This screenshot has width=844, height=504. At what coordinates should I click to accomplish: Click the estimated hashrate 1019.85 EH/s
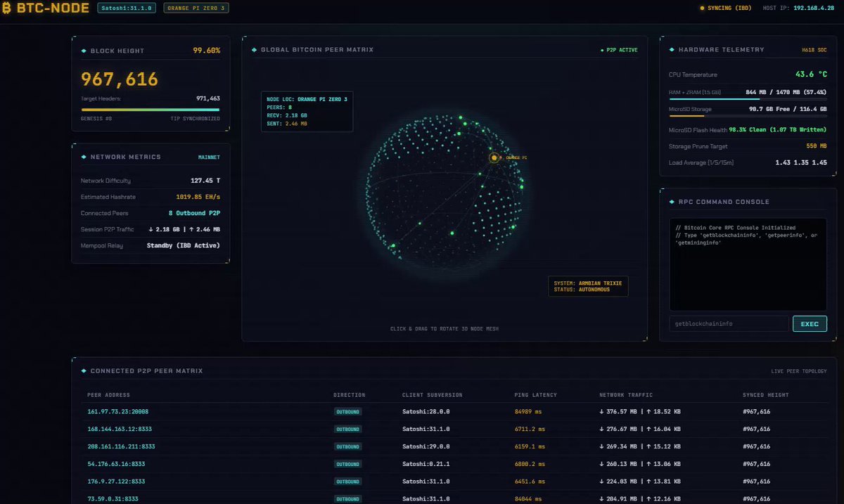[x=198, y=197]
